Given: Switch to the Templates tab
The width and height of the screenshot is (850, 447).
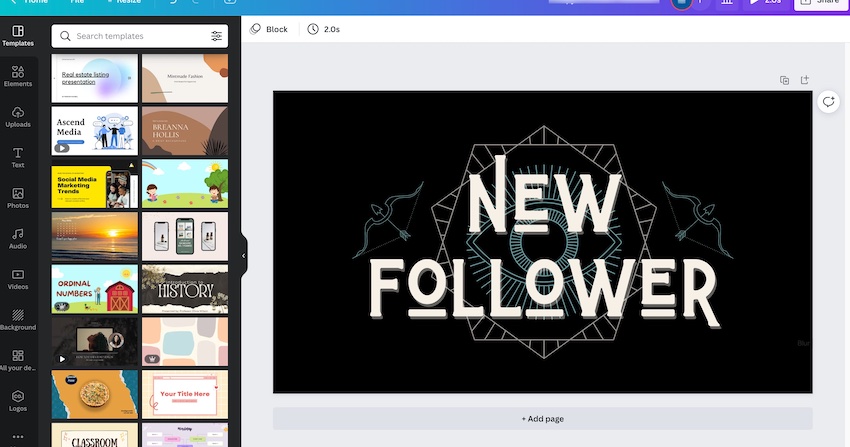Looking at the screenshot, I should tap(18, 36).
